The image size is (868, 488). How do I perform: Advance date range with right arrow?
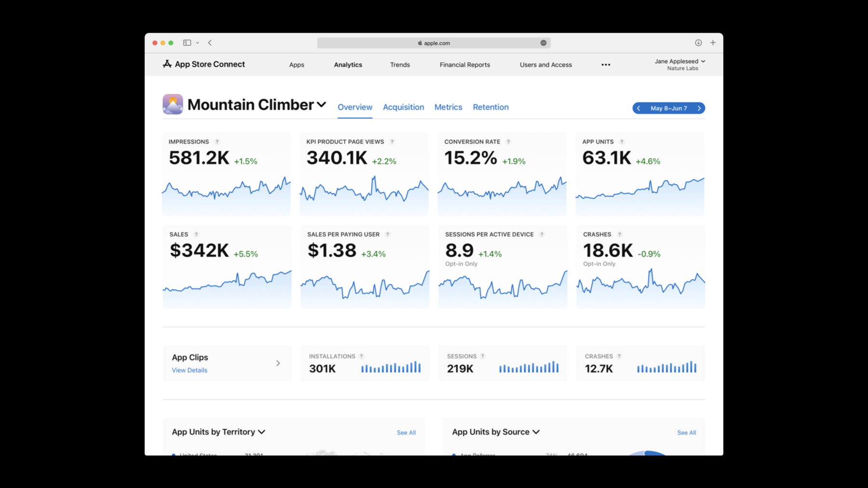click(x=699, y=108)
